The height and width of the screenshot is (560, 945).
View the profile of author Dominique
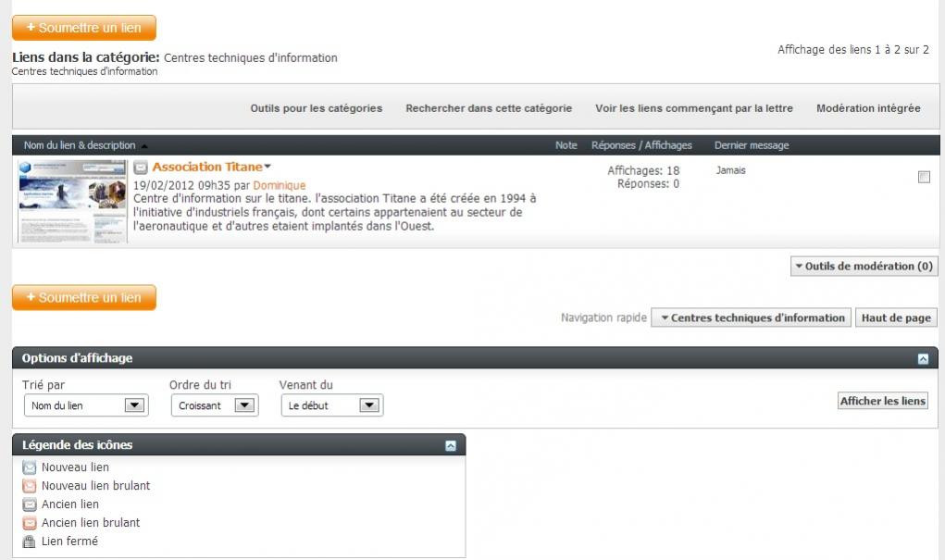(x=279, y=185)
